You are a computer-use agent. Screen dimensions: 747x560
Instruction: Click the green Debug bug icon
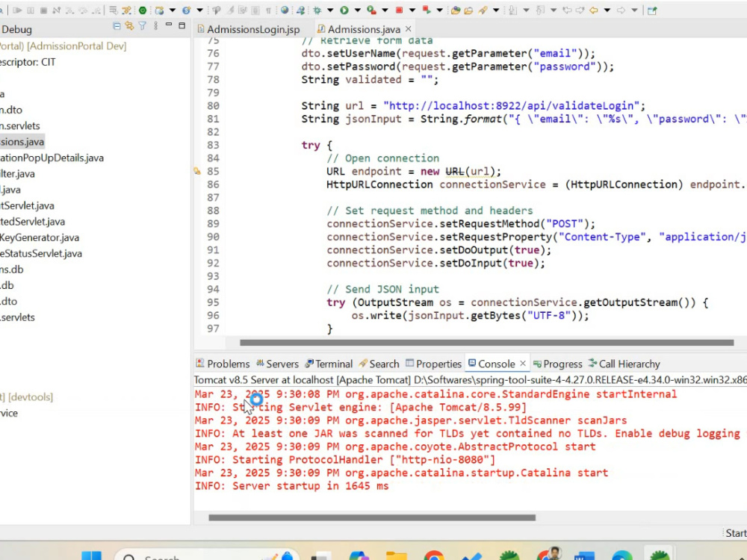click(x=317, y=10)
